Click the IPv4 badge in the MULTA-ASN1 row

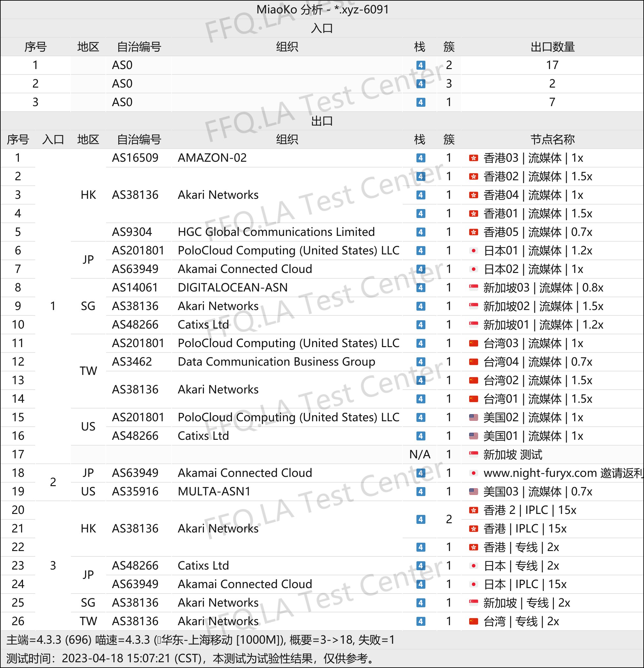click(x=421, y=492)
